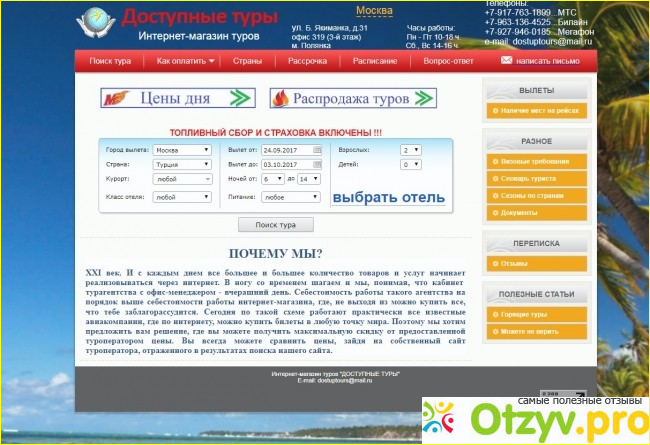Expand the Класс отеля dropdown
The height and width of the screenshot is (445, 650).
(182, 197)
